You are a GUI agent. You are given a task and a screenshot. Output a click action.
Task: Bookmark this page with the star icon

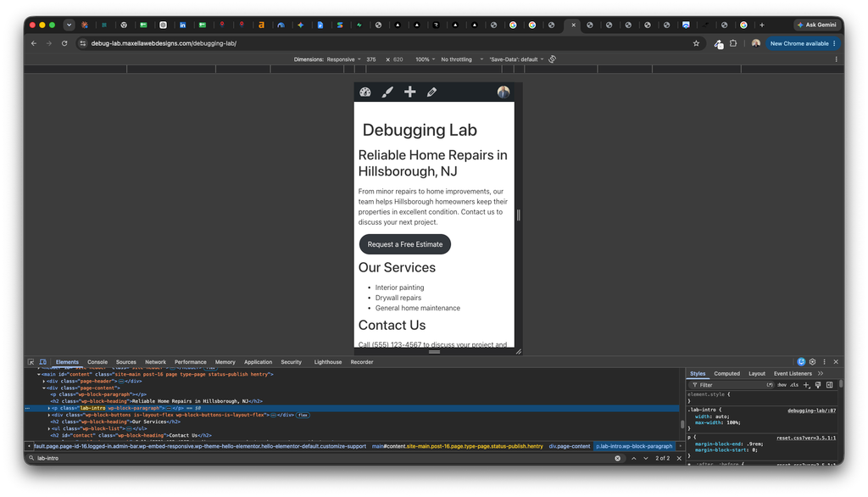click(x=697, y=43)
